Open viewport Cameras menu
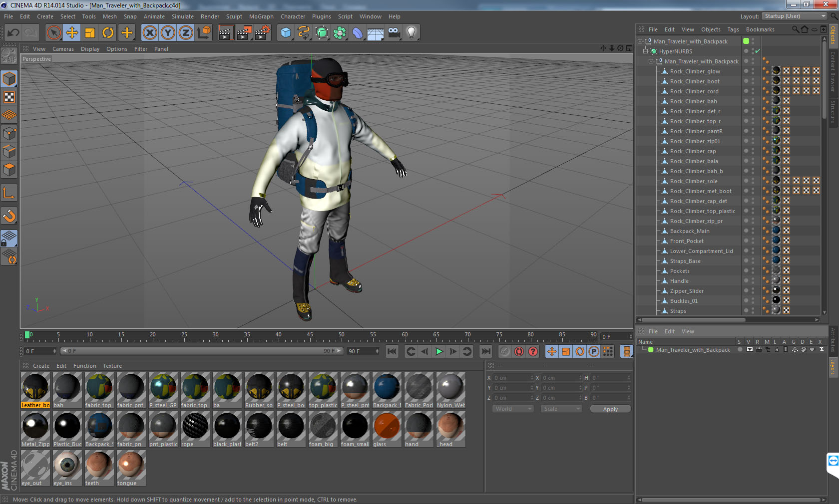 click(x=63, y=49)
